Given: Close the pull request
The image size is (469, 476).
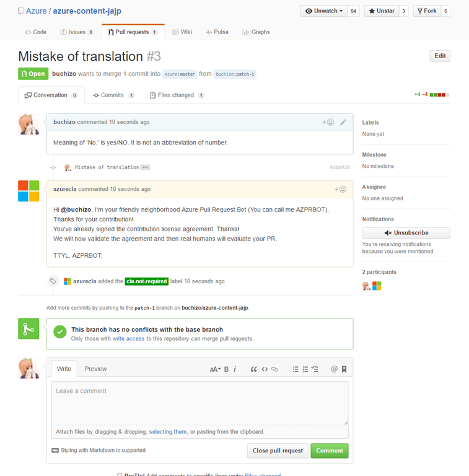Looking at the screenshot, I should coord(278,451).
